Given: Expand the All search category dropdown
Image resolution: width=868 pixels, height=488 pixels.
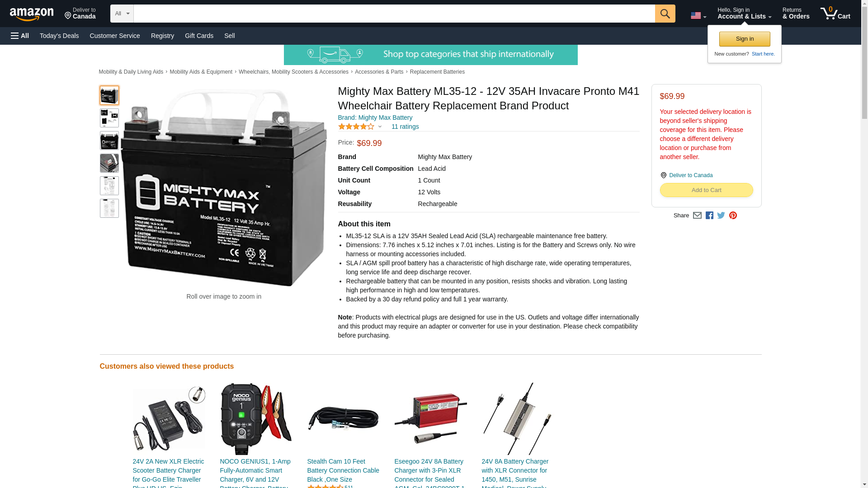Looking at the screenshot, I should 122,14.
